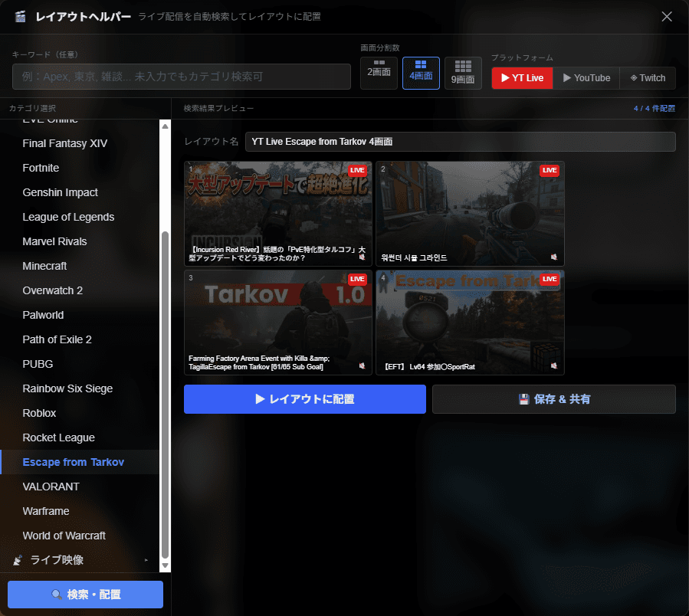Click the 4 / 4 件配置 counter
The height and width of the screenshot is (616, 689).
click(655, 109)
